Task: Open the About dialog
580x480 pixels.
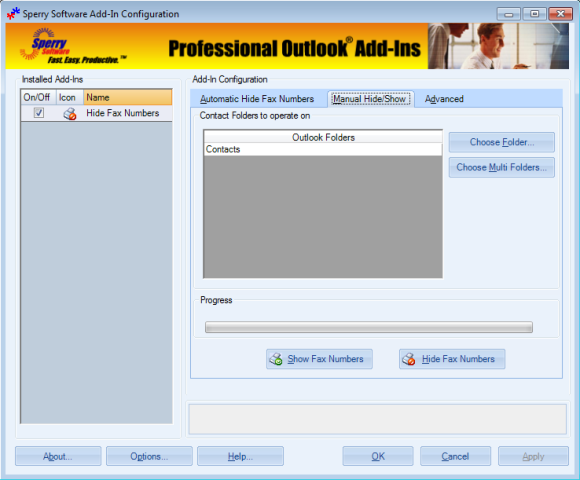Action: (58, 456)
